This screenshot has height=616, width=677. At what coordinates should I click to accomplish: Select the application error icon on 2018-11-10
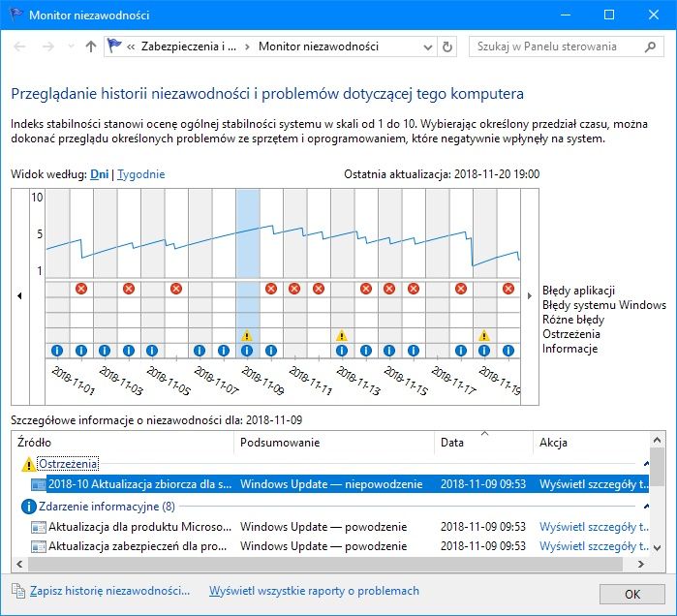pos(271,289)
